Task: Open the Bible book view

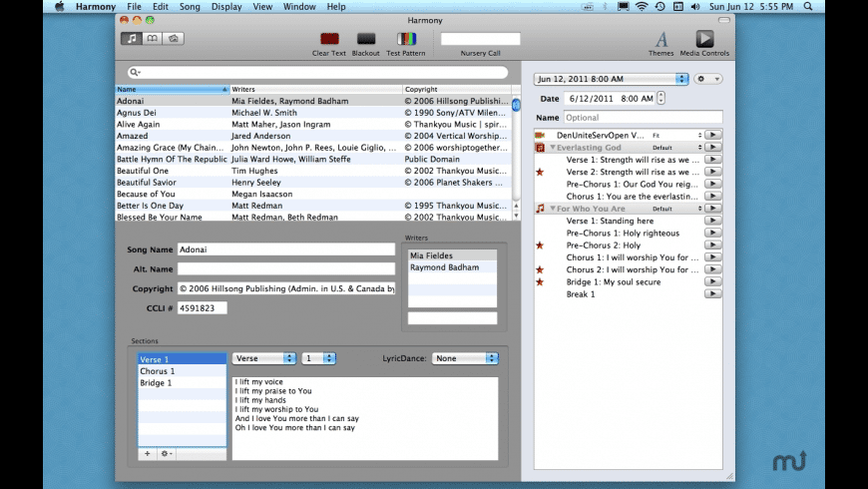Action: [x=153, y=38]
